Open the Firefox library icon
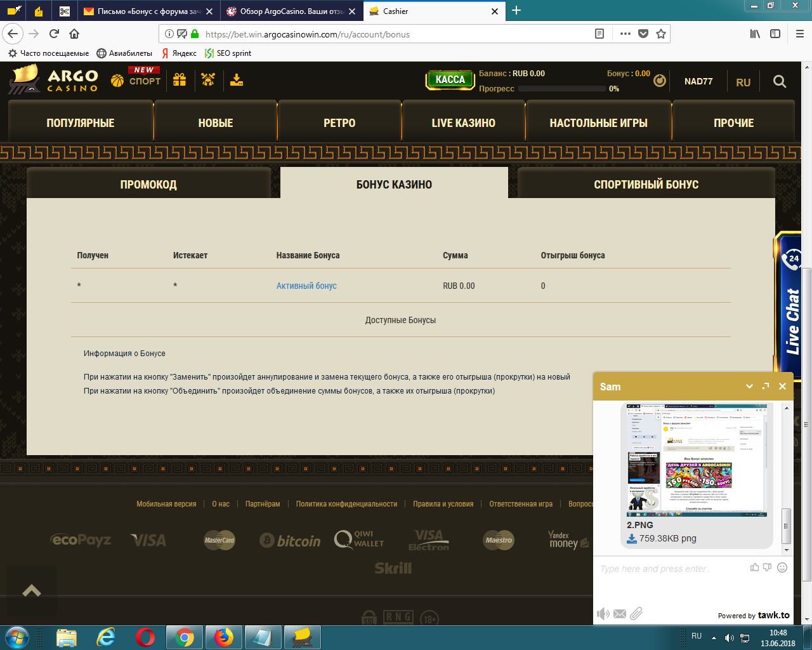 click(755, 34)
